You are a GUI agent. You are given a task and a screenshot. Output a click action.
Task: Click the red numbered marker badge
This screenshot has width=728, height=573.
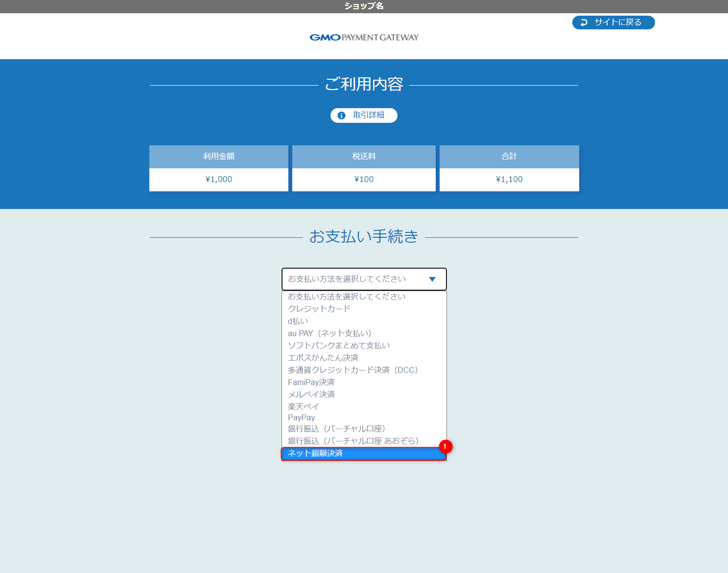coord(446,446)
